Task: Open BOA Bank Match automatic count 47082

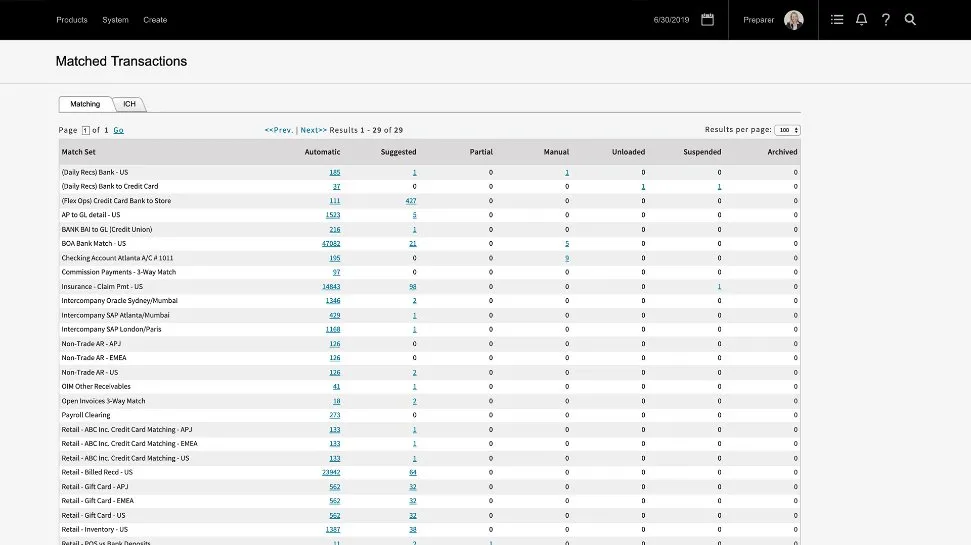Action: click(x=330, y=243)
